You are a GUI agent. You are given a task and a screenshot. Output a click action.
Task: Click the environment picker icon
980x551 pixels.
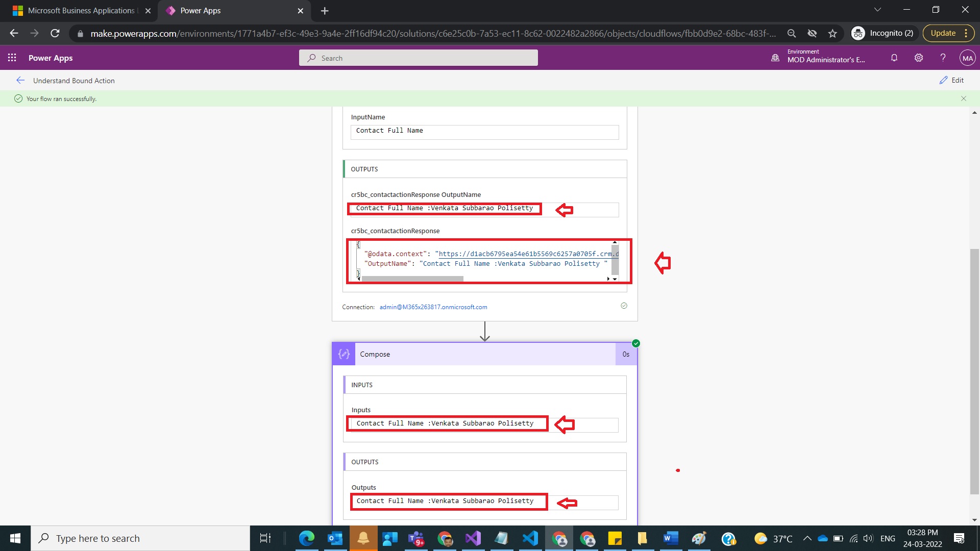[775, 58]
